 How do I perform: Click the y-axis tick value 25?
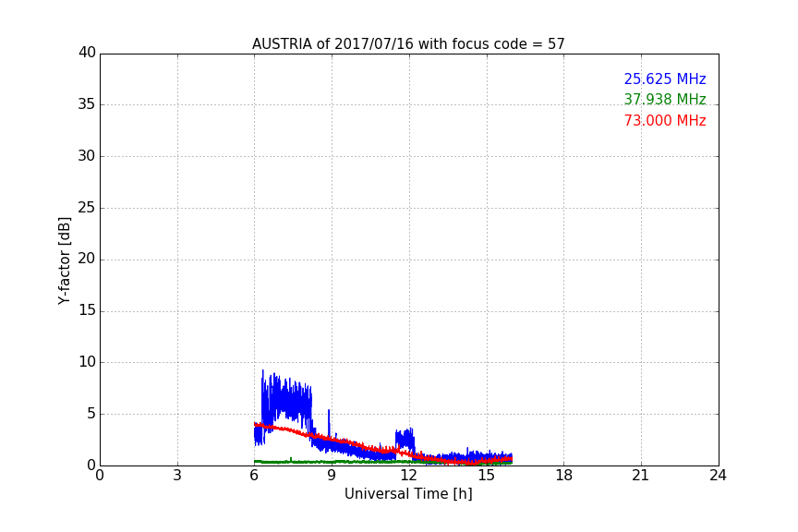pyautogui.click(x=87, y=207)
